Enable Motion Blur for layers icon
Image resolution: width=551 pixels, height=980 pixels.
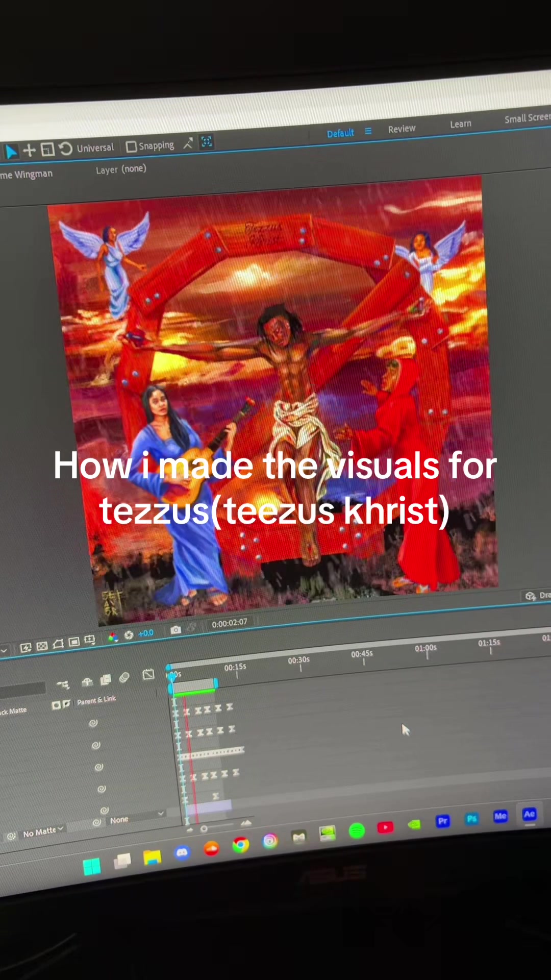(x=124, y=677)
